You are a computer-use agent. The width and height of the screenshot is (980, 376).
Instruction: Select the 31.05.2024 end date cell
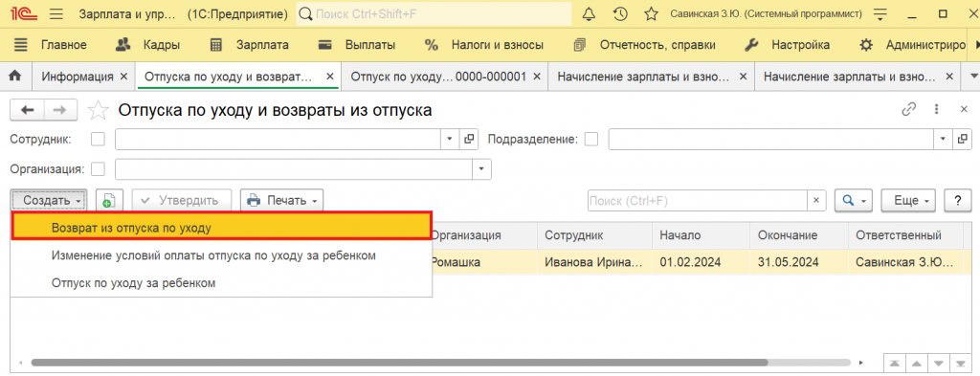[x=799, y=262]
